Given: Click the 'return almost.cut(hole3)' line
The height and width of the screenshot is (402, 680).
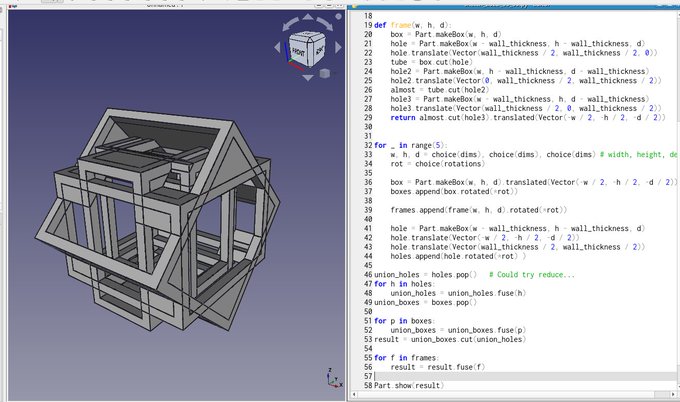Looking at the screenshot, I should tap(527, 118).
